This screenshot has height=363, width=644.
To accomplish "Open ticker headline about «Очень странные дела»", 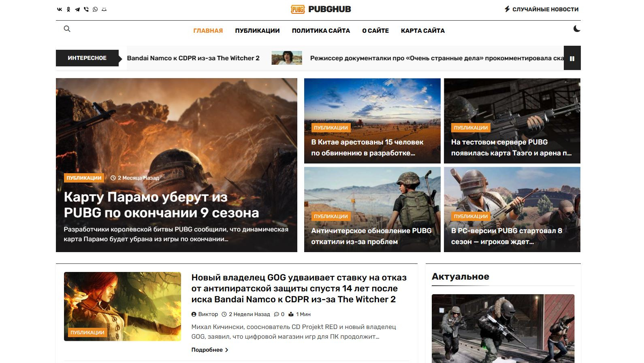I will coord(437,58).
